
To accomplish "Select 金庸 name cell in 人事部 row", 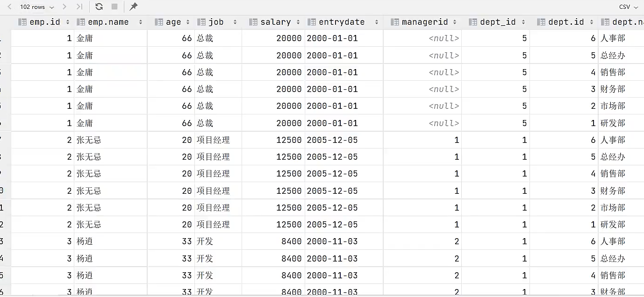I will point(111,38).
